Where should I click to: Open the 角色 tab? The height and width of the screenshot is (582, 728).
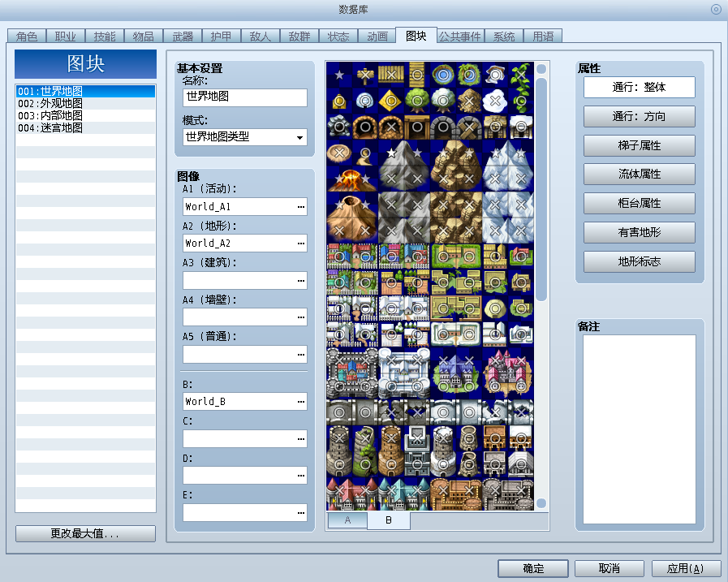27,37
